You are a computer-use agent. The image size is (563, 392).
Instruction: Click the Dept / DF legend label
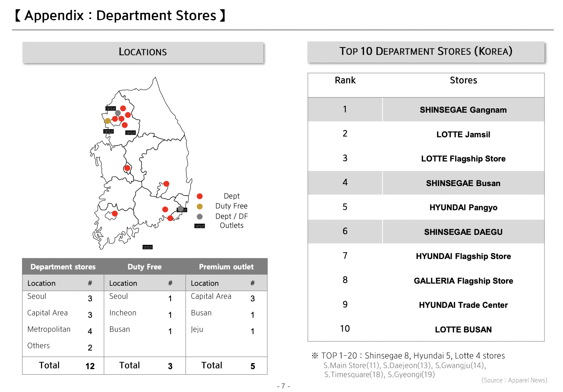pyautogui.click(x=232, y=216)
